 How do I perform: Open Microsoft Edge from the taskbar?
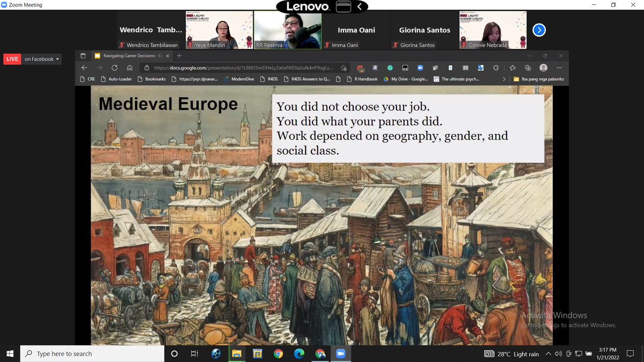pyautogui.click(x=299, y=353)
